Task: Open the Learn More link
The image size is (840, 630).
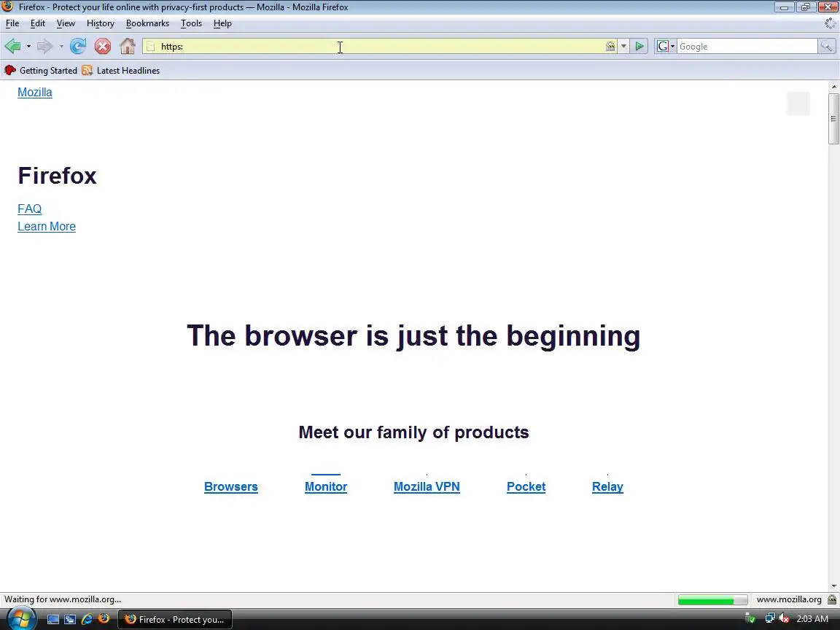Action: point(47,227)
